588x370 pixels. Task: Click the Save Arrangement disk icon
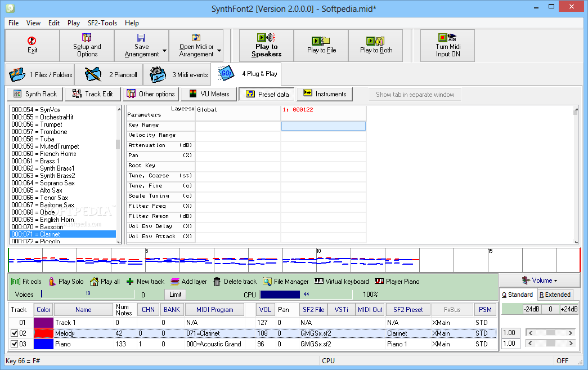(x=141, y=38)
